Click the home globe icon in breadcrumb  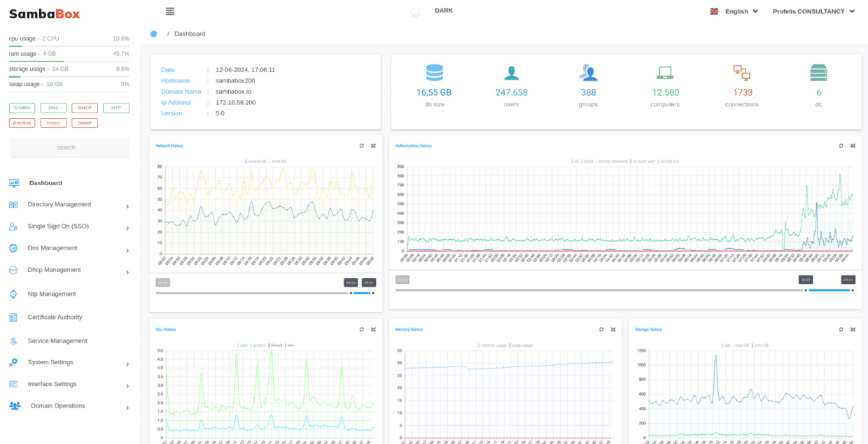click(x=153, y=33)
